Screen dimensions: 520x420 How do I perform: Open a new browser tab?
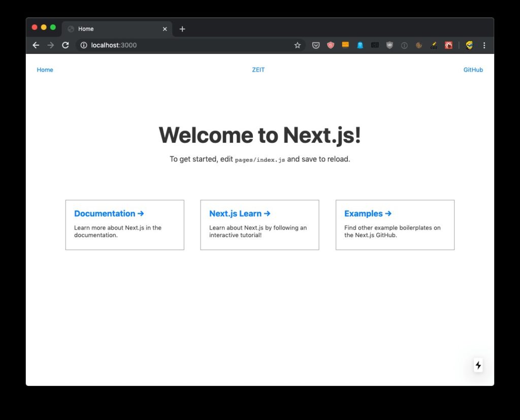click(182, 29)
